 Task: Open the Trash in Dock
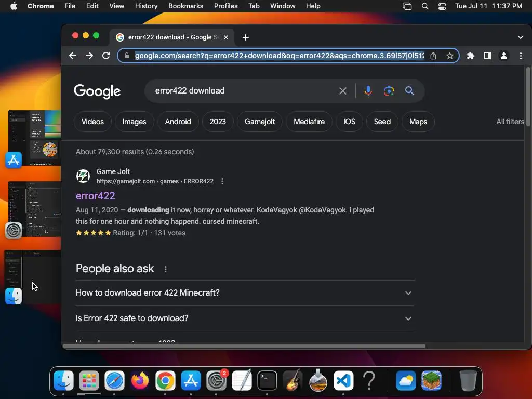(468, 380)
